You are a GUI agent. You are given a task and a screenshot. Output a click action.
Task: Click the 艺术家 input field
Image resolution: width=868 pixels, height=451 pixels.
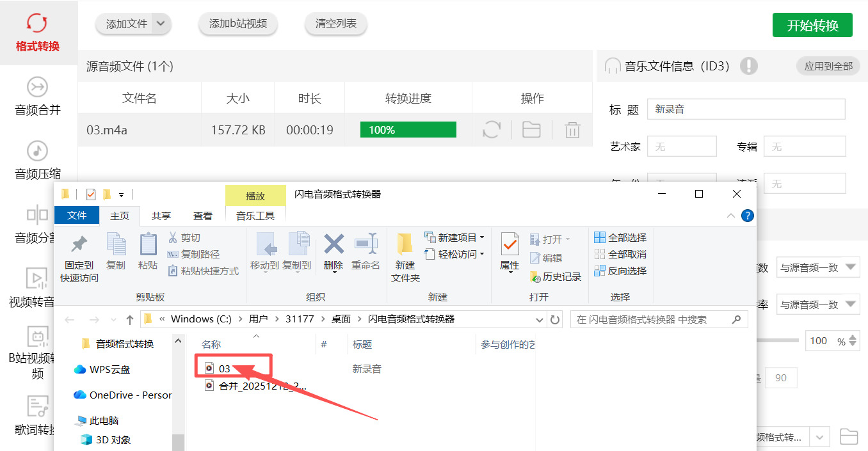pyautogui.click(x=682, y=146)
